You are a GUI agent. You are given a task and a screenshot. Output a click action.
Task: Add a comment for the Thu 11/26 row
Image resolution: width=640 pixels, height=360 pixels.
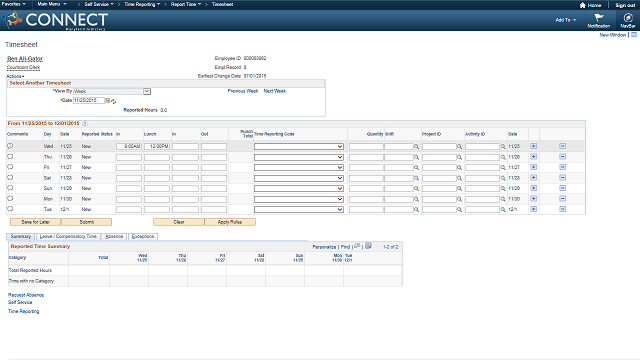point(10,156)
